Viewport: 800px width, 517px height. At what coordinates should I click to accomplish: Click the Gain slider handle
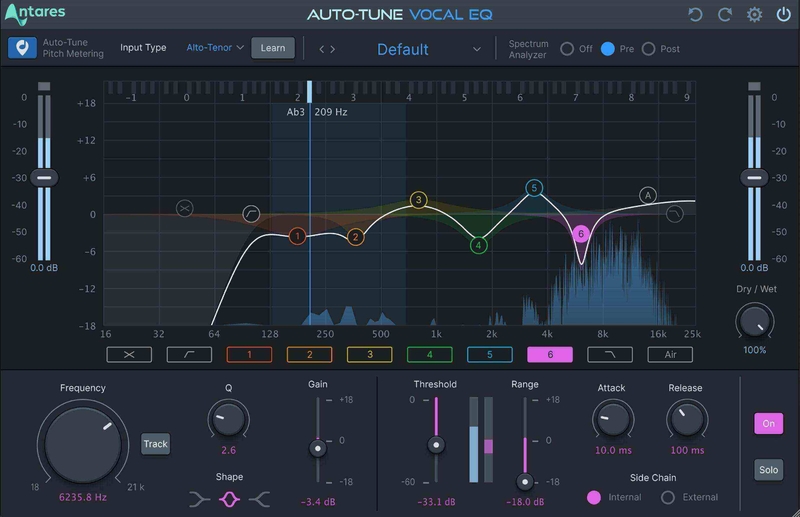point(318,448)
